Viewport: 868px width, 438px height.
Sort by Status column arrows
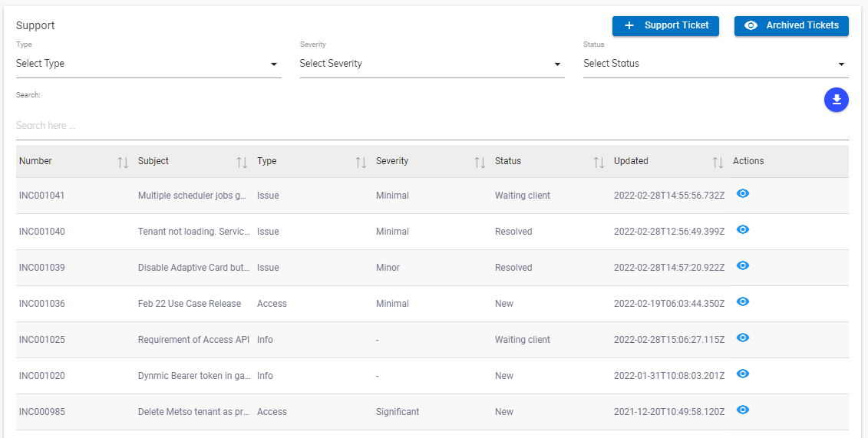[x=599, y=162]
